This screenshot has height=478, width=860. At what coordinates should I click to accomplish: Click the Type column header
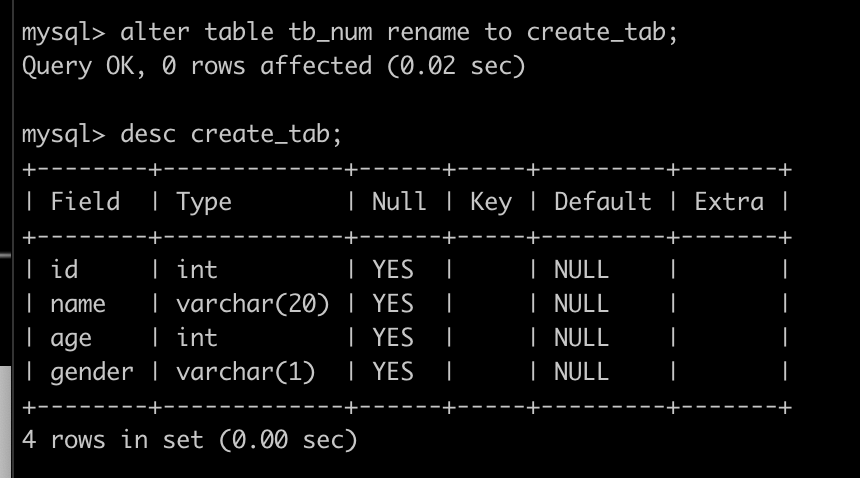click(204, 202)
